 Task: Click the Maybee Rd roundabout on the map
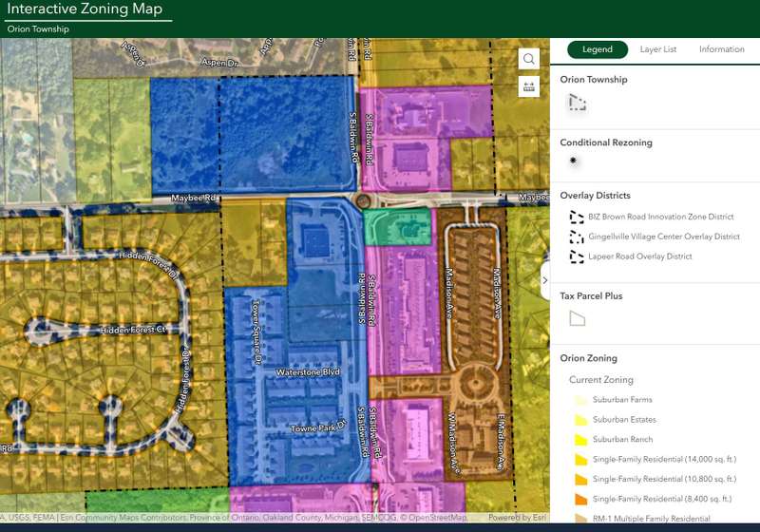362,200
